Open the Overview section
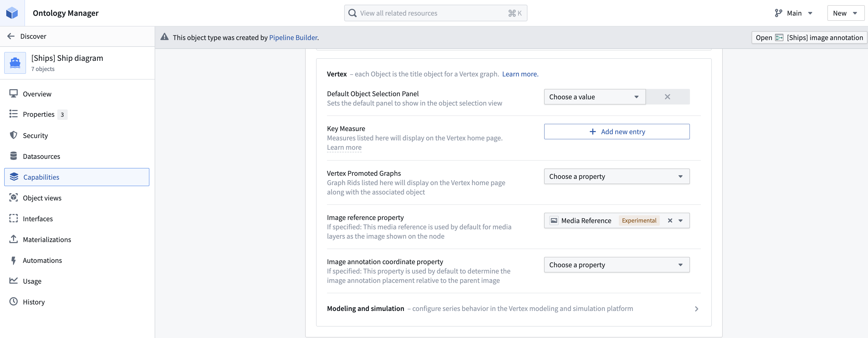The height and width of the screenshot is (338, 868). pos(77,94)
